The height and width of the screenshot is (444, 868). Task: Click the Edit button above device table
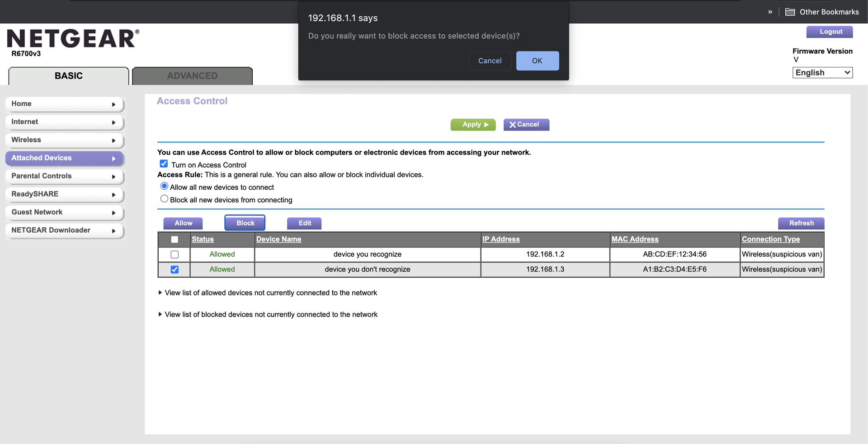click(304, 223)
